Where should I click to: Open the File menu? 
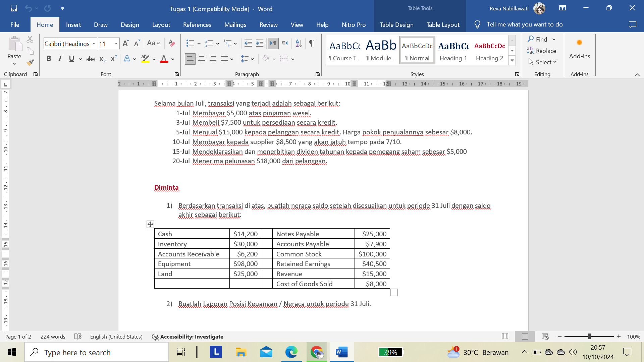click(15, 24)
